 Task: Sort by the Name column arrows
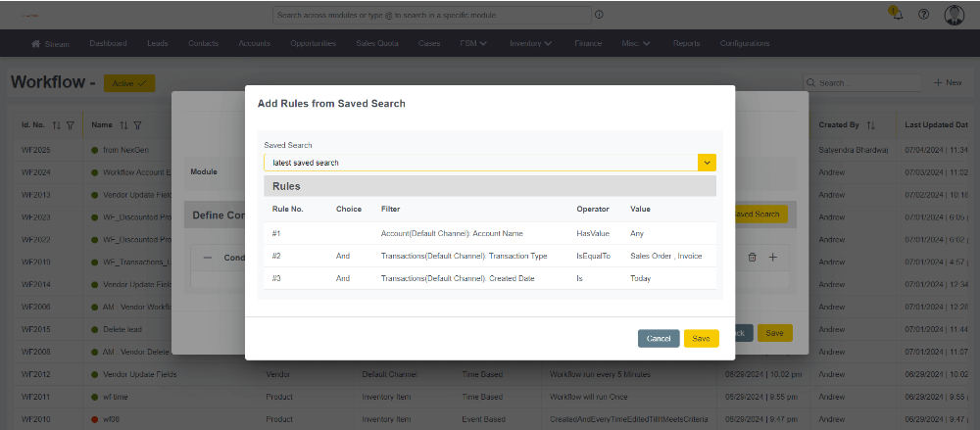(x=123, y=125)
